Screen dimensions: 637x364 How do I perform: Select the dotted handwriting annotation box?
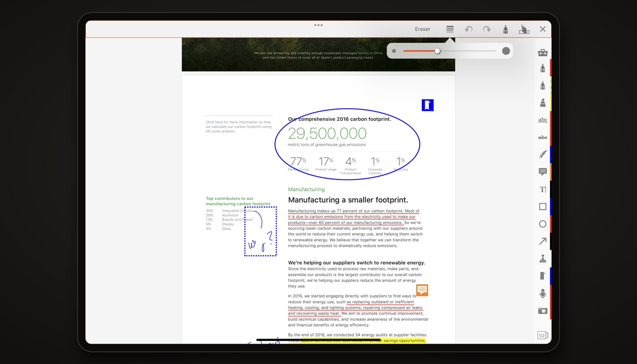(x=261, y=231)
